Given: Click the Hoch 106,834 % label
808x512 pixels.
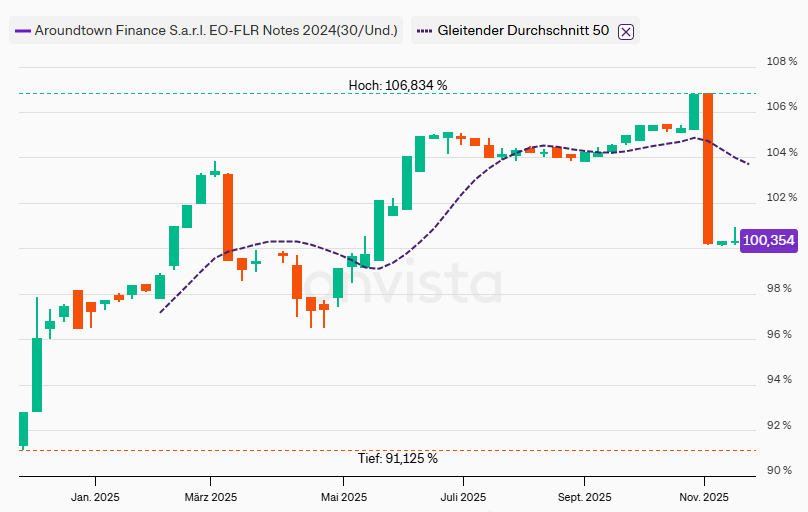Looking at the screenshot, I should 397,85.
